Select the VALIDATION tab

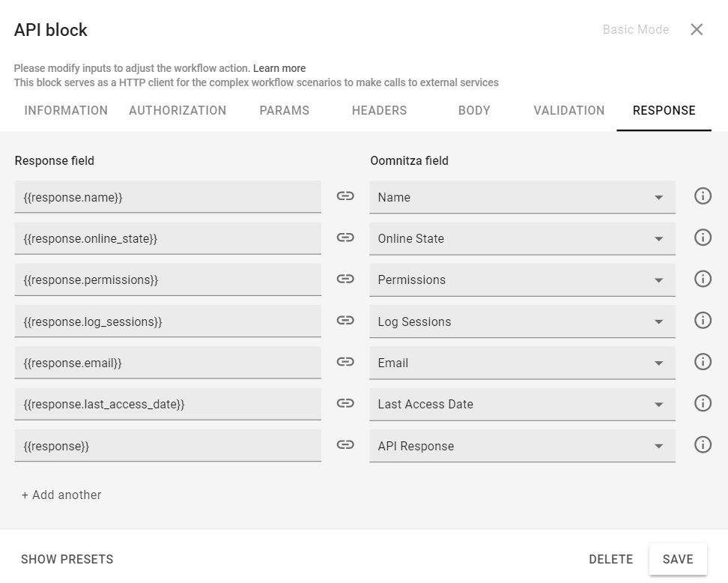[569, 110]
